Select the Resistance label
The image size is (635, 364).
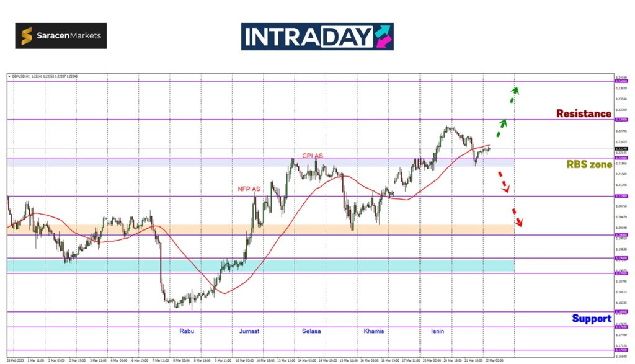click(x=583, y=113)
